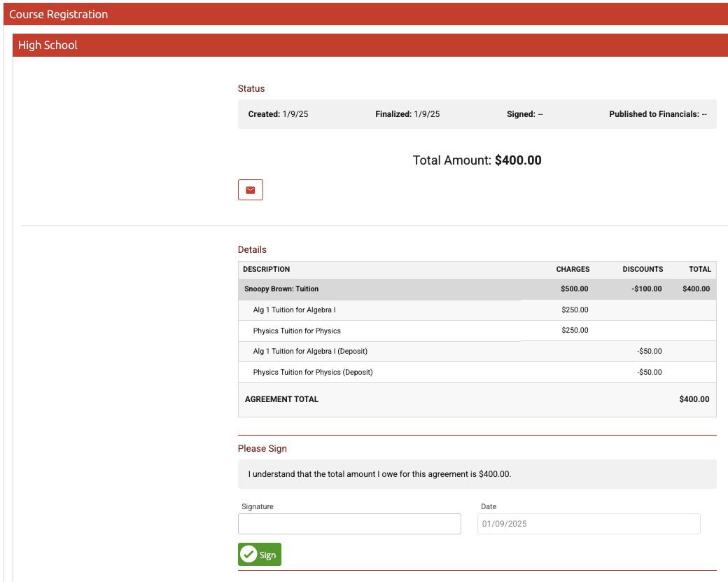
Task: Select the Snoopy Brown: Tuition row
Action: (x=477, y=289)
